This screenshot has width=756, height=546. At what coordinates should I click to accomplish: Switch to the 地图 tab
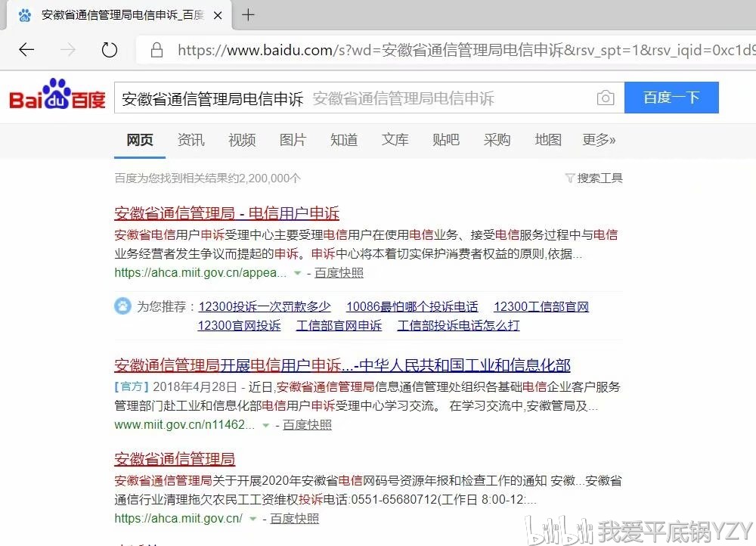coord(548,140)
